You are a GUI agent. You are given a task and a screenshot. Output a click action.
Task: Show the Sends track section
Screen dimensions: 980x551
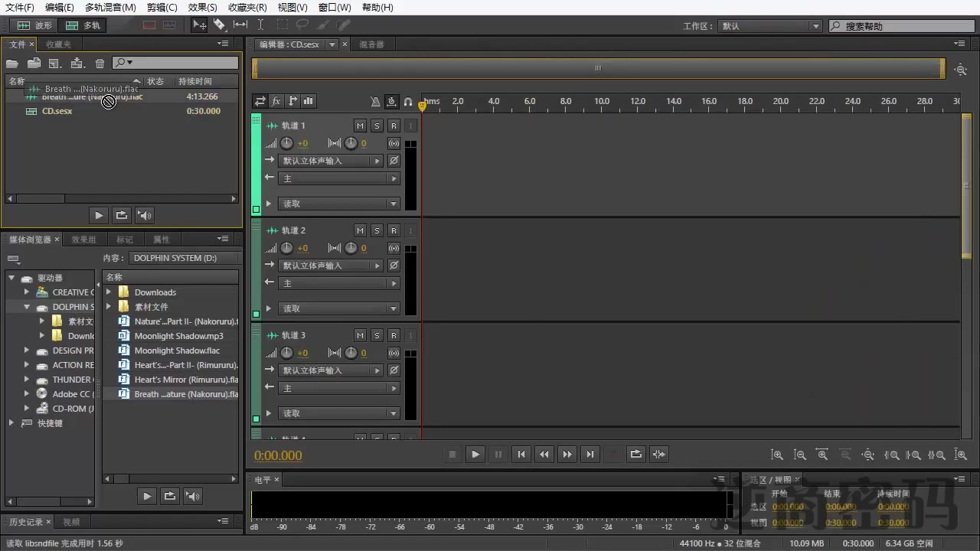pos(292,101)
